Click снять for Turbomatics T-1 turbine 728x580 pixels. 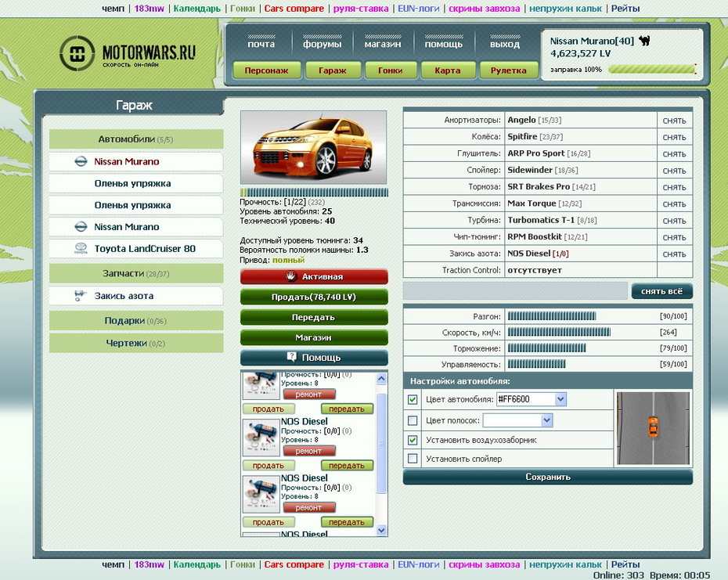[x=674, y=221]
